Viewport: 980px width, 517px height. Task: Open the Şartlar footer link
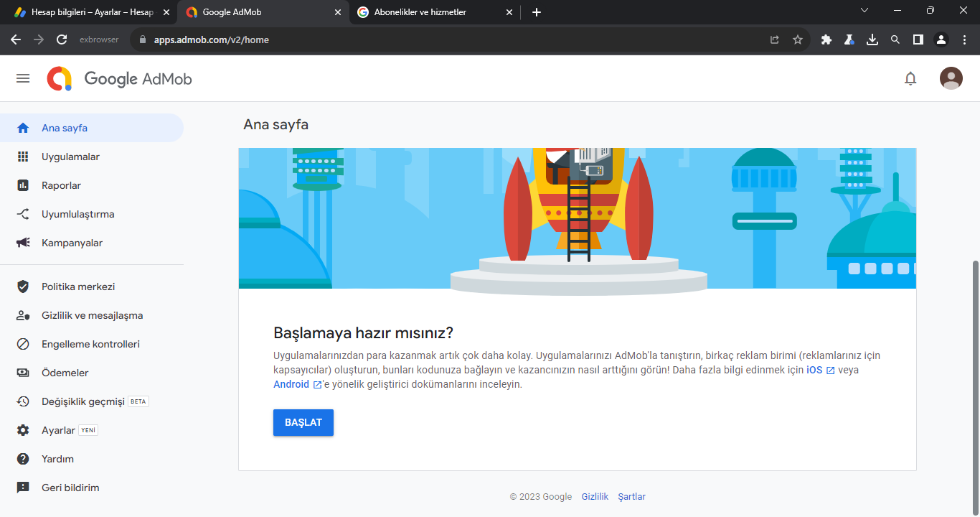coord(631,496)
